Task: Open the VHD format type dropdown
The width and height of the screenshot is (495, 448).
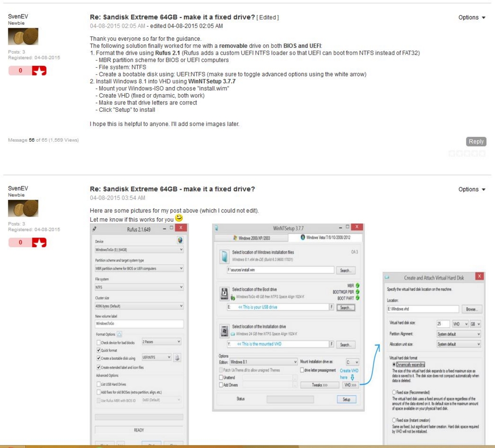Action: point(460,324)
